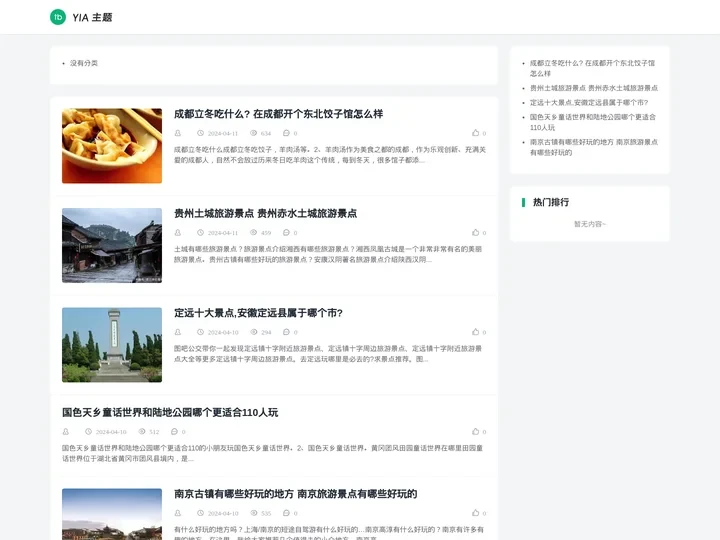Like the 南京古镇 post via thumbs-up
The height and width of the screenshot is (540, 720).
(475, 512)
